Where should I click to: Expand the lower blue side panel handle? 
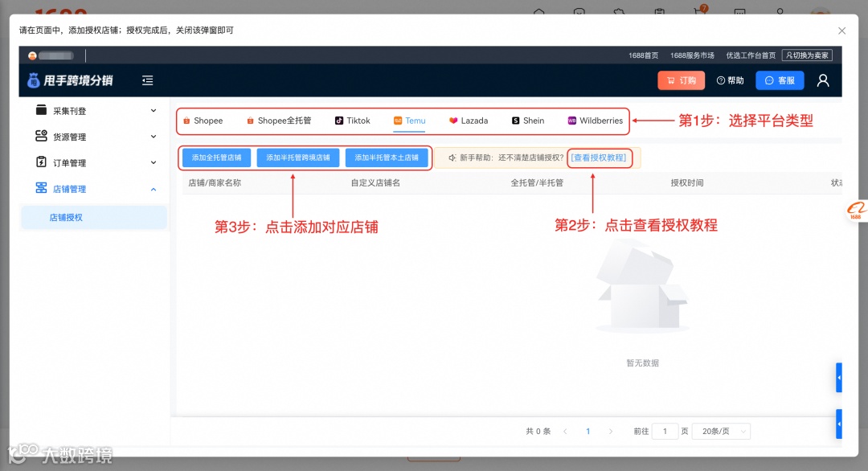coord(838,424)
